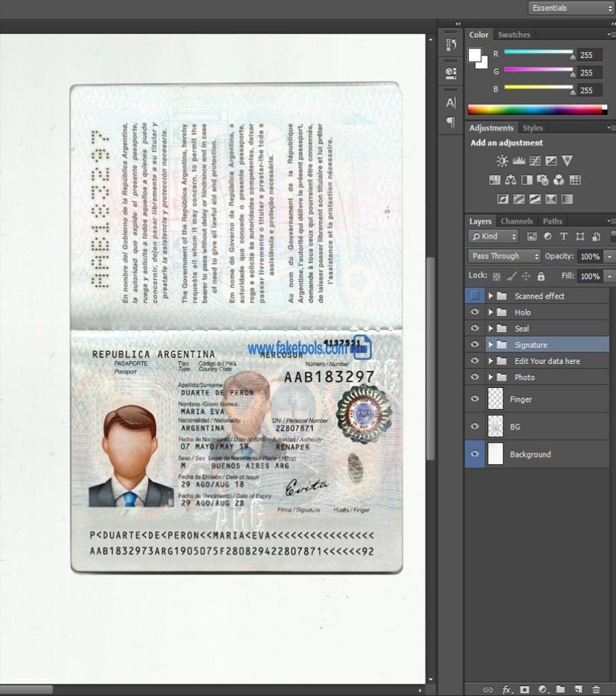616x696 pixels.
Task: Filter layers by adjustment layers
Action: click(548, 236)
